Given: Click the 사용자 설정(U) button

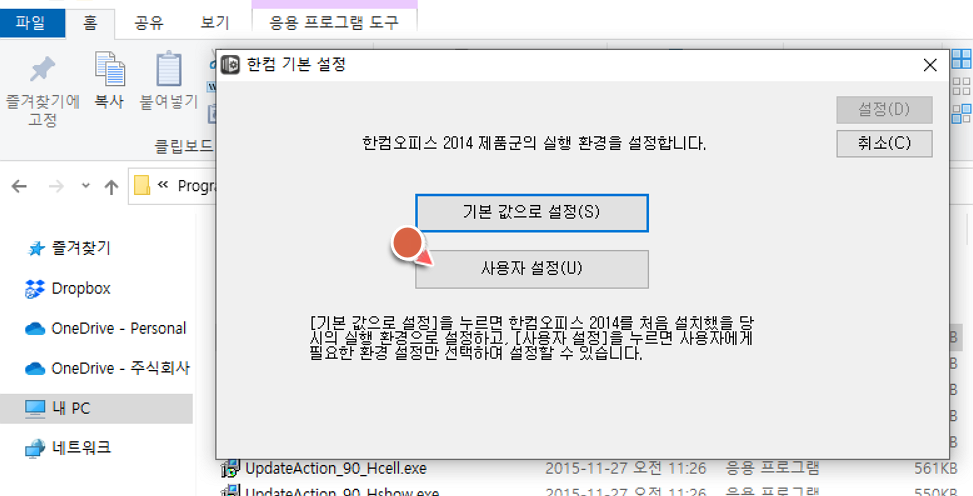Looking at the screenshot, I should [532, 269].
